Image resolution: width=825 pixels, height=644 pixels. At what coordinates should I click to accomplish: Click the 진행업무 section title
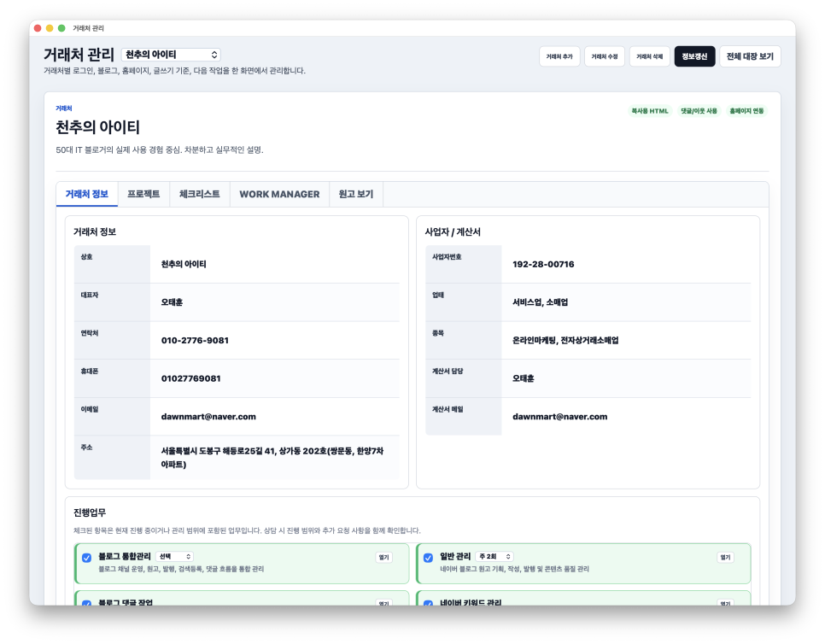tap(90, 512)
